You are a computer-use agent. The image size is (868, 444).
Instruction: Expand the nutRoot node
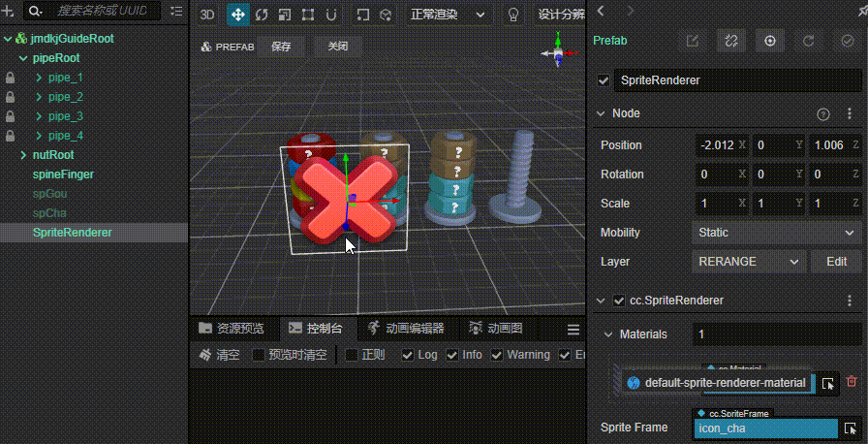pos(23,155)
